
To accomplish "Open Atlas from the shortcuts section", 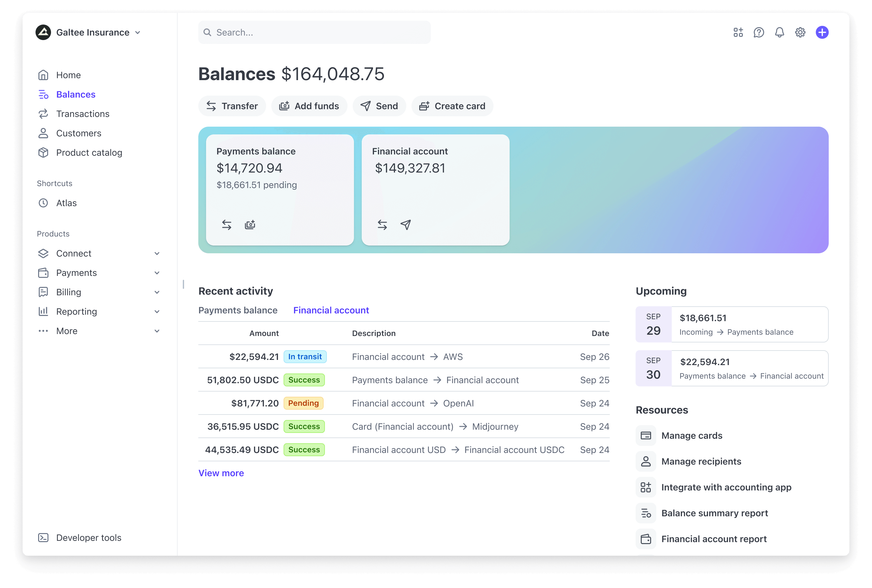I will [67, 203].
